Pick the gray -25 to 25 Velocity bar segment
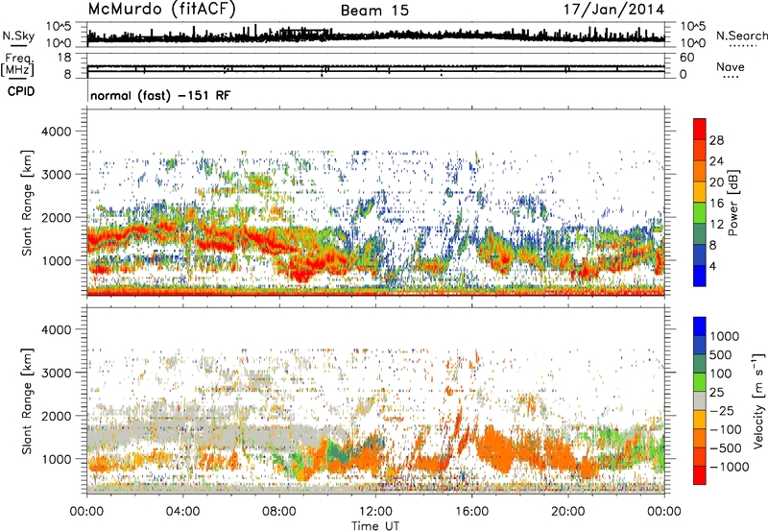This screenshot has height=532, width=768. [700, 401]
